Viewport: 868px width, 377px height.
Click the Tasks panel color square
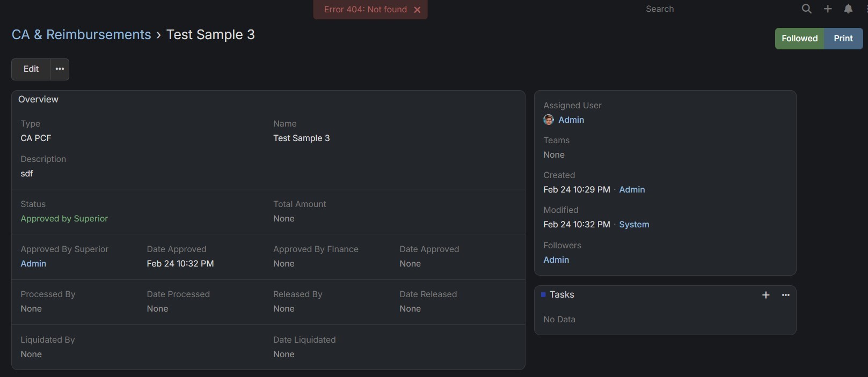pos(543,294)
